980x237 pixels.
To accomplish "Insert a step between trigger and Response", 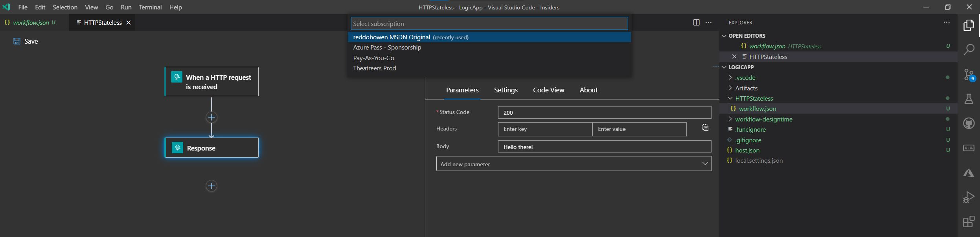I will pos(211,117).
